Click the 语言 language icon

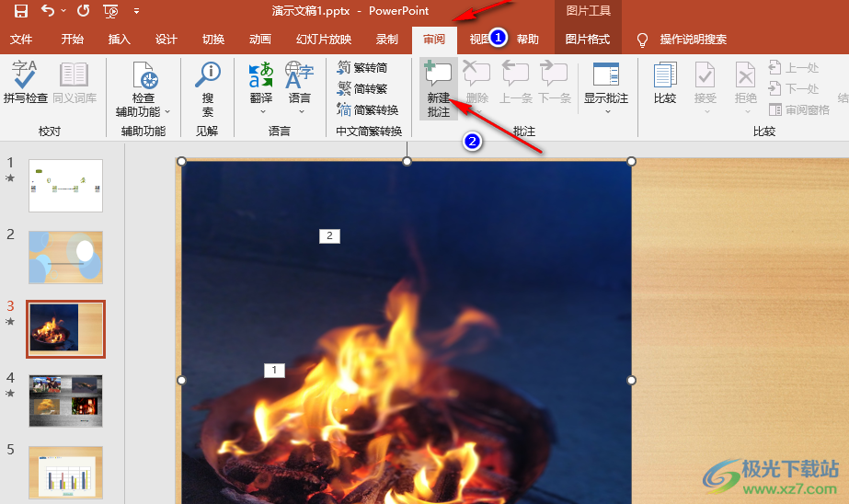300,75
